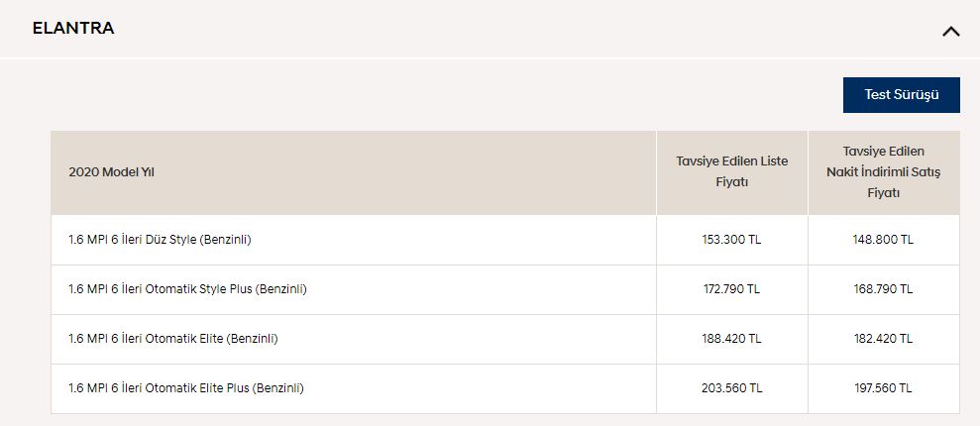Click the 182.420 TL discounted price

884,339
